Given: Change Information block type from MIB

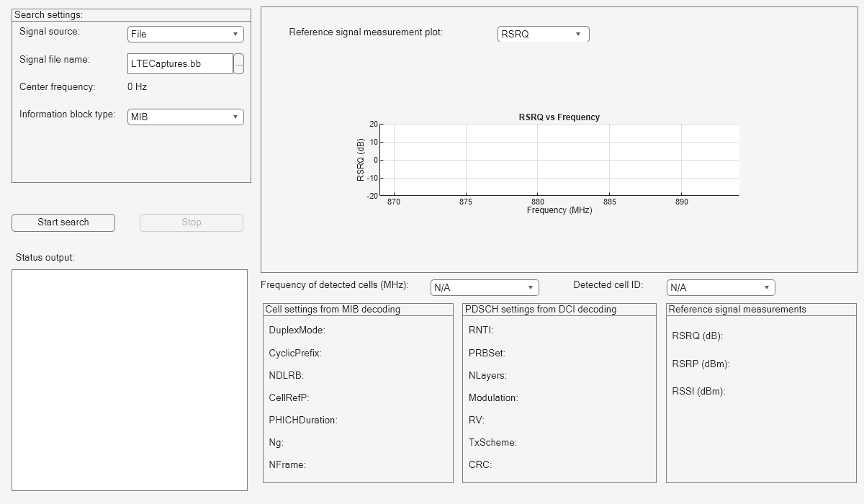Looking at the screenshot, I should click(185, 116).
